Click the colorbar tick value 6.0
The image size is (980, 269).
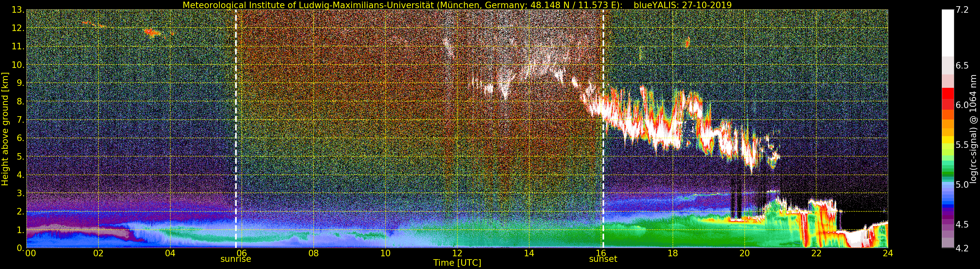coord(962,105)
